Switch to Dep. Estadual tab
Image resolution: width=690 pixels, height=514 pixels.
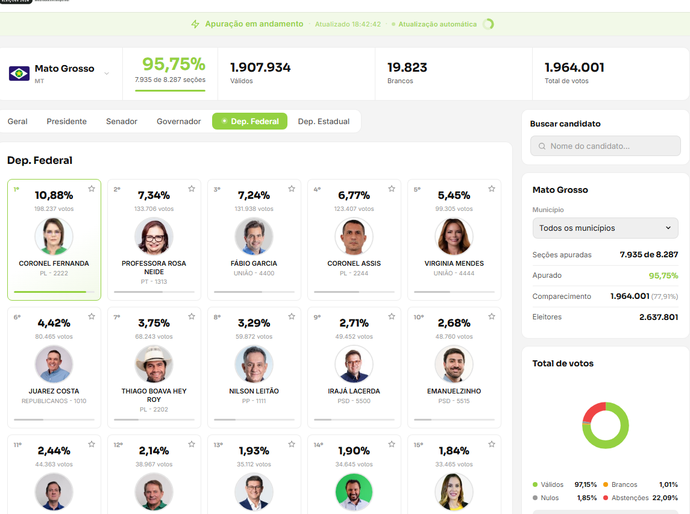tap(323, 121)
